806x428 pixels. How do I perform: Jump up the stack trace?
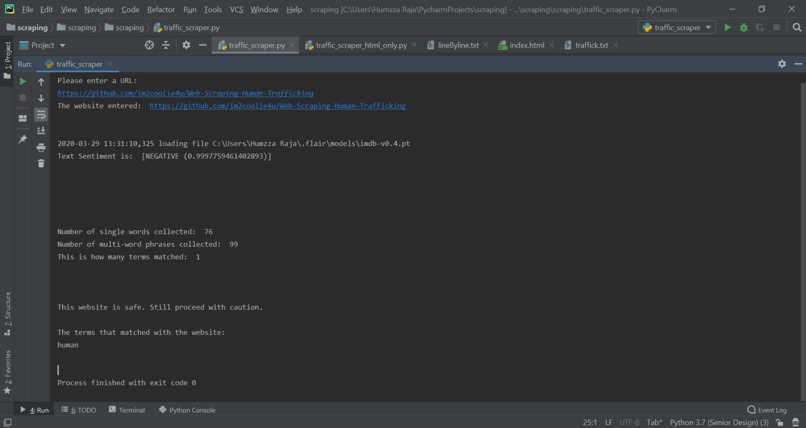tap(41, 81)
